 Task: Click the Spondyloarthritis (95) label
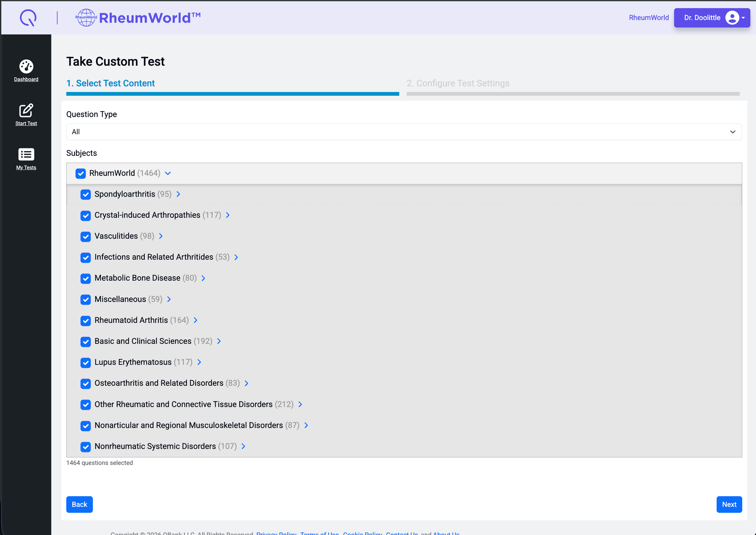click(133, 194)
